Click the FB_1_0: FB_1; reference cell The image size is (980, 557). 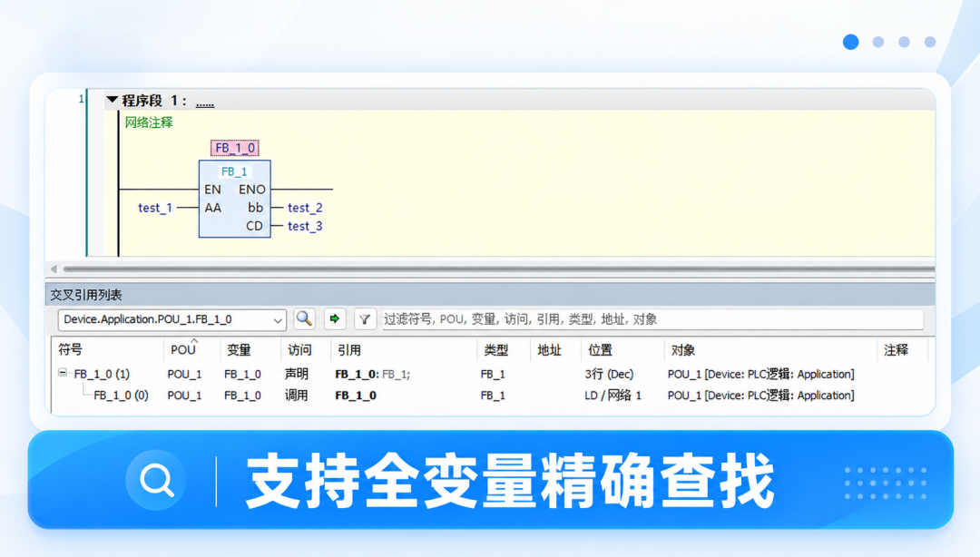point(373,374)
